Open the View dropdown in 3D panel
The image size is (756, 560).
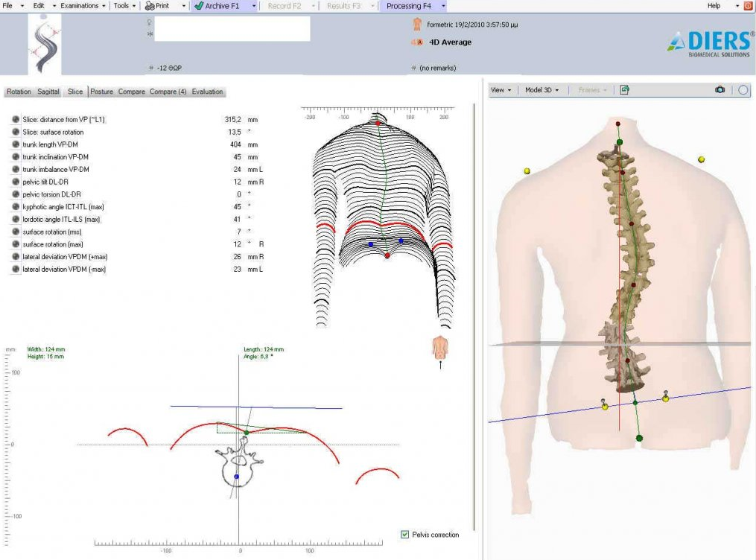point(501,90)
